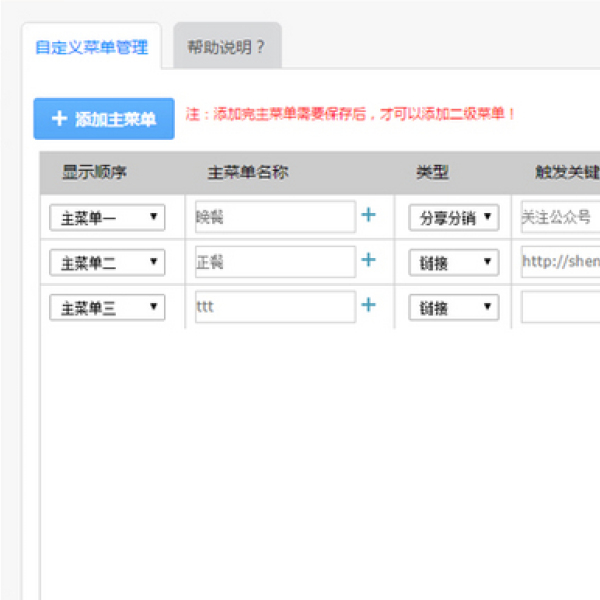Open the 帮助说明？ tab
The image size is (600, 600).
226,47
